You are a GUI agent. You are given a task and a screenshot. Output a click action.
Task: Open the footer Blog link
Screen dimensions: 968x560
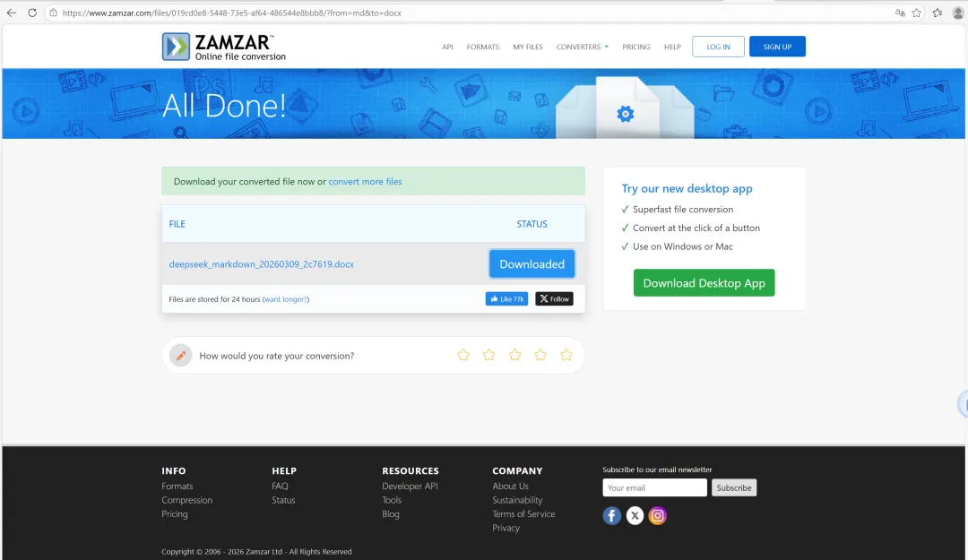[391, 513]
